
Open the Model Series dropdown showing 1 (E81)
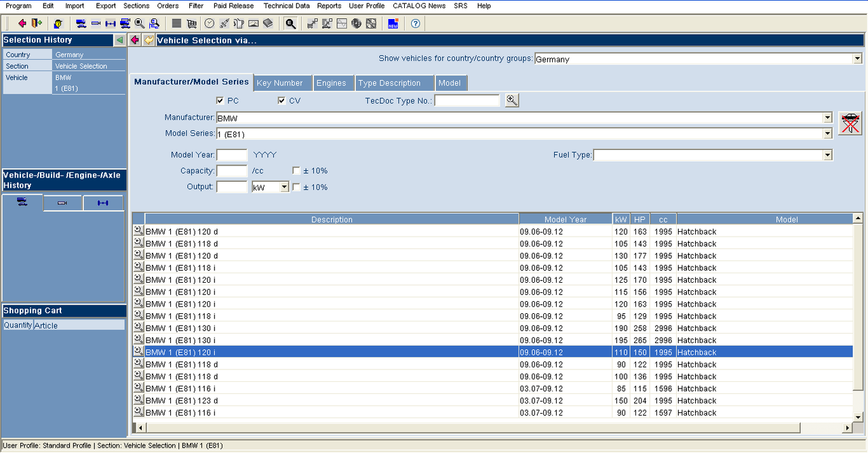[827, 134]
